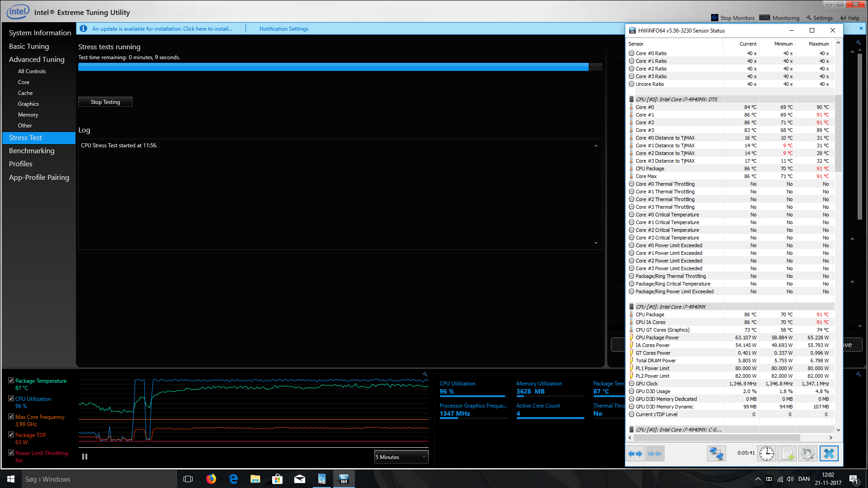Select Graphics under Advanced Tuning
868x488 pixels.
28,104
